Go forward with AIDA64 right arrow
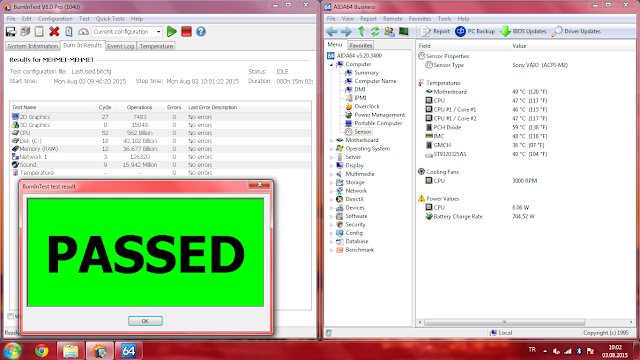 (x=346, y=31)
